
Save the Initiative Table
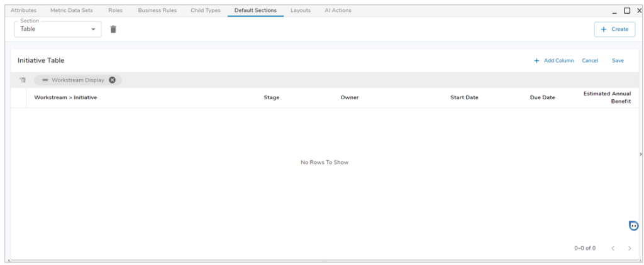(618, 61)
